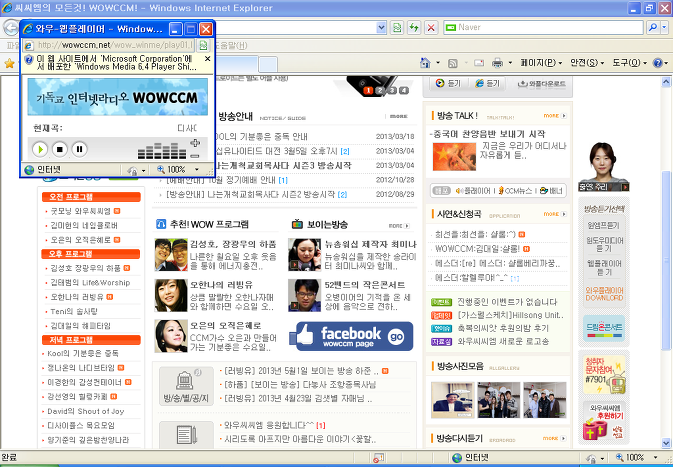Open the 도움말(H) menu

tap(231, 45)
